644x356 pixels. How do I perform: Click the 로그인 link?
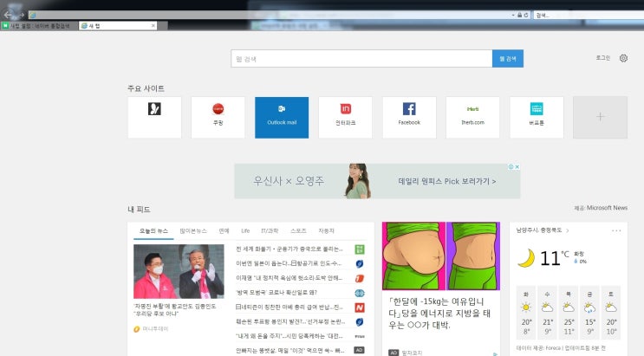point(603,58)
